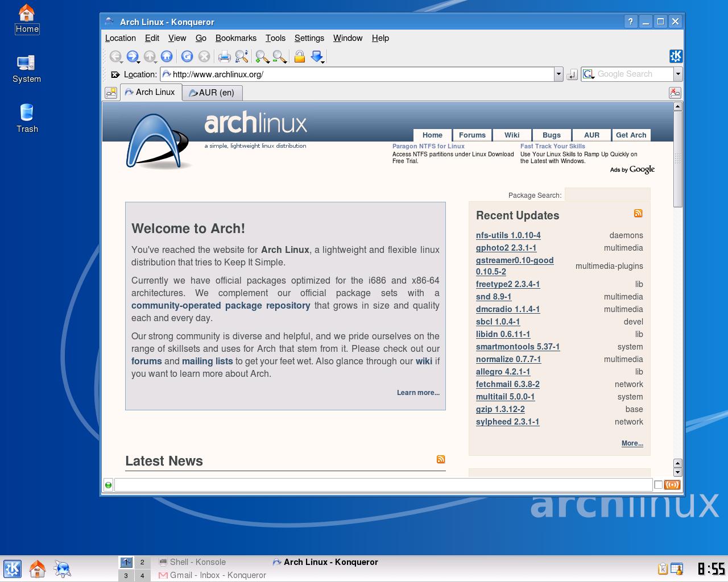Click the blue download arrow toolbar icon

(x=317, y=56)
